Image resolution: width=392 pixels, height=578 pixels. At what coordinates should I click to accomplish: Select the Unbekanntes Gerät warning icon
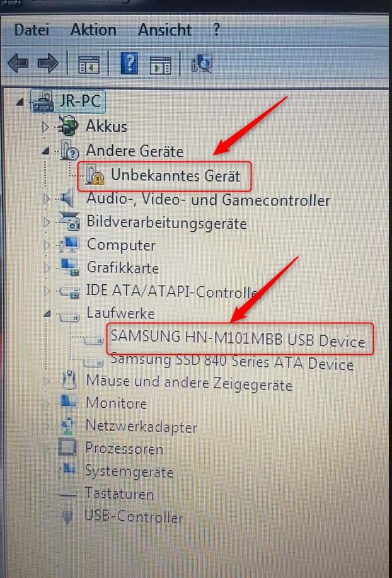click(95, 175)
